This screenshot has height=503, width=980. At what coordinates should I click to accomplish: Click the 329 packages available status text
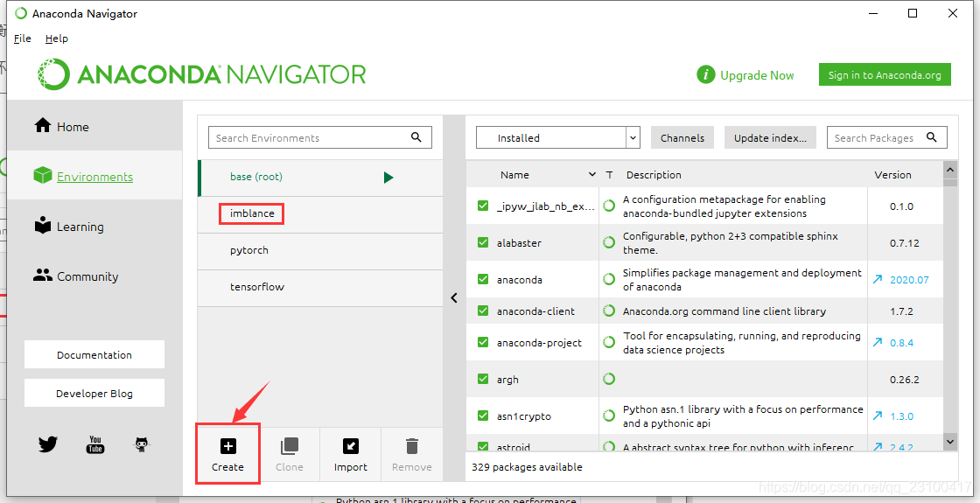pos(527,467)
